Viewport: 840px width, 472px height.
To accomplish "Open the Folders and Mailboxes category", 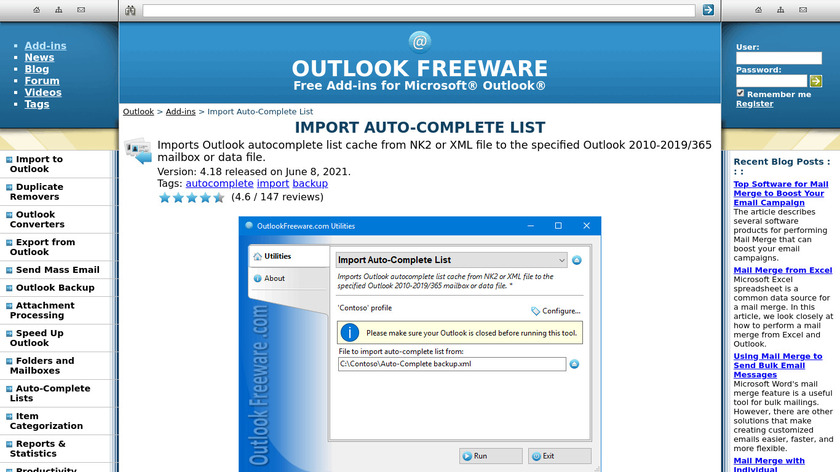I will click(42, 365).
